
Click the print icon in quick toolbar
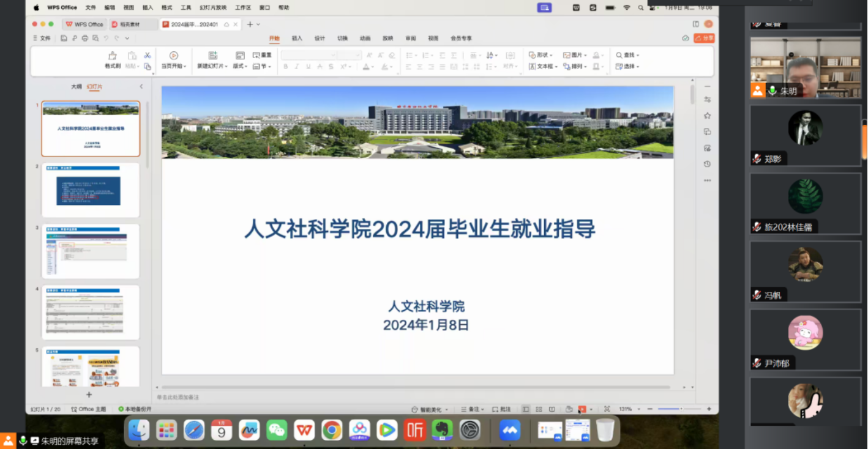point(85,38)
